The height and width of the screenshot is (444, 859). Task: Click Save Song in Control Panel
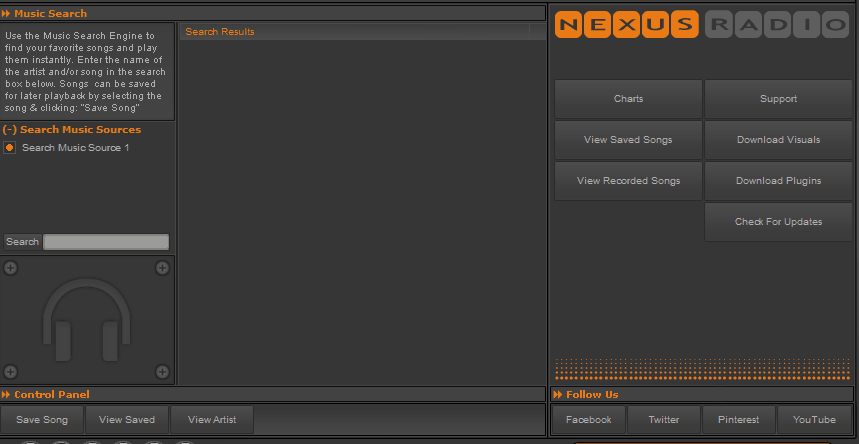42,420
